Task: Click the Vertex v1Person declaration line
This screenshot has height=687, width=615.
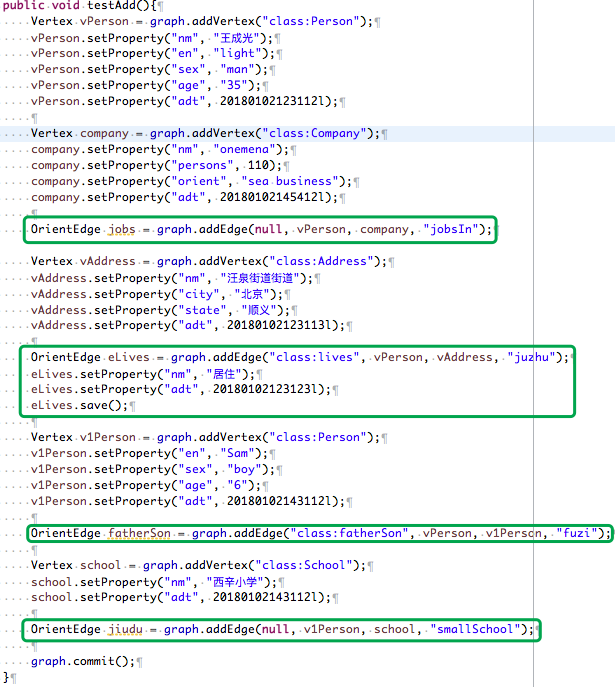Action: coord(205,437)
